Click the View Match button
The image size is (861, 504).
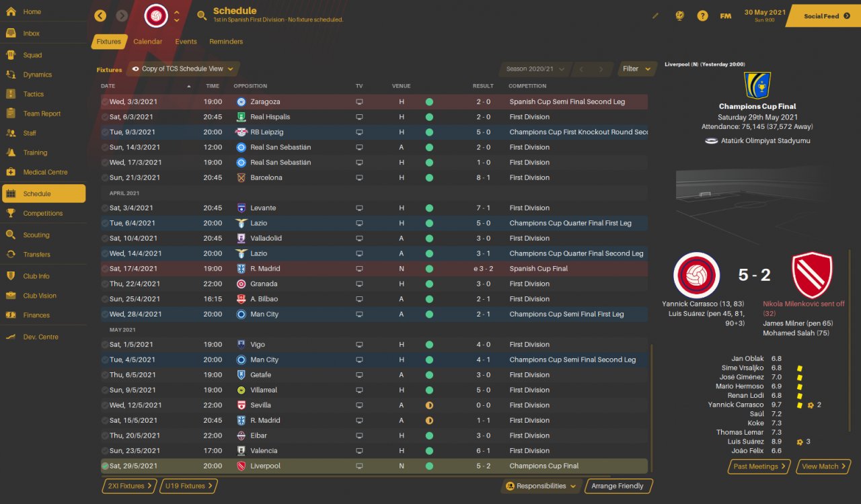pos(823,466)
